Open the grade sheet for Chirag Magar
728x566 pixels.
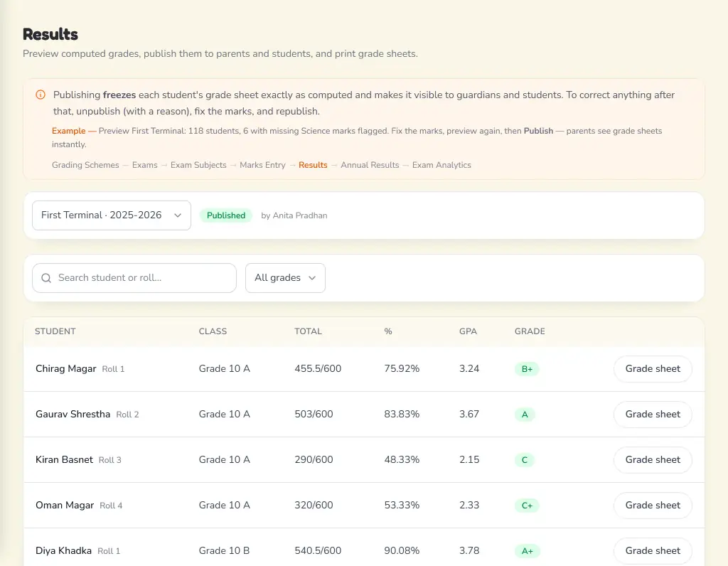653,368
